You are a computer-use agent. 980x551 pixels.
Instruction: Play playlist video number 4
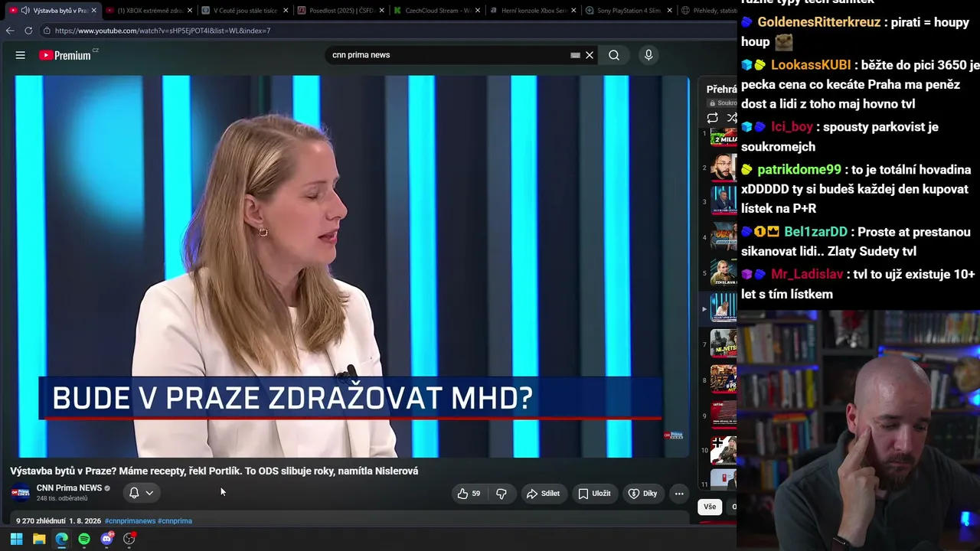pyautogui.click(x=723, y=237)
